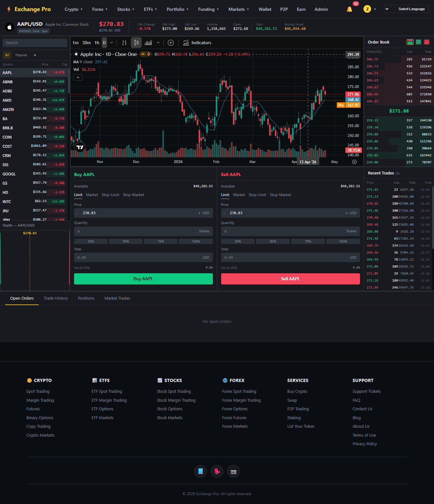This screenshot has width=434, height=504.
Task: Click the plus icon in Sell price field
Action: click(346, 213)
